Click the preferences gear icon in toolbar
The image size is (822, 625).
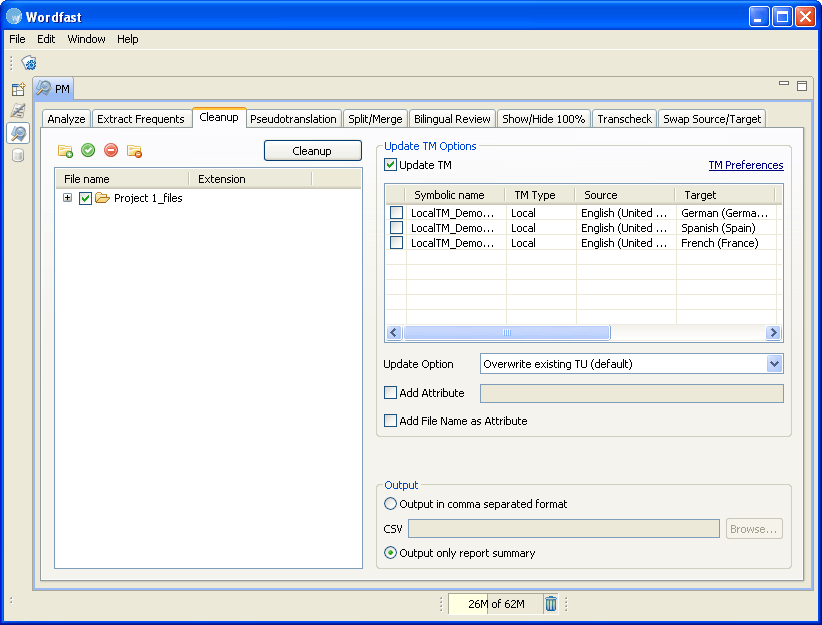(x=29, y=63)
